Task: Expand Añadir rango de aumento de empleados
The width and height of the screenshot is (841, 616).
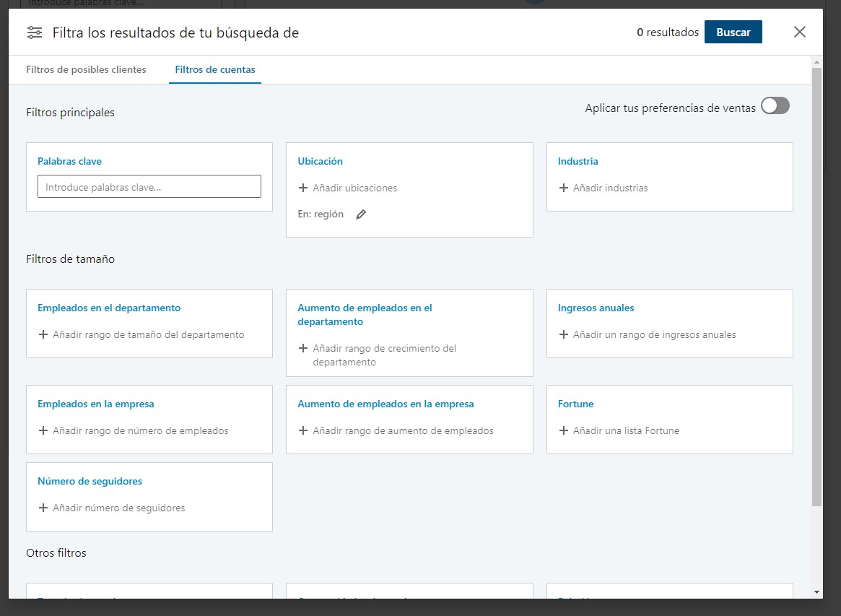Action: pyautogui.click(x=403, y=430)
